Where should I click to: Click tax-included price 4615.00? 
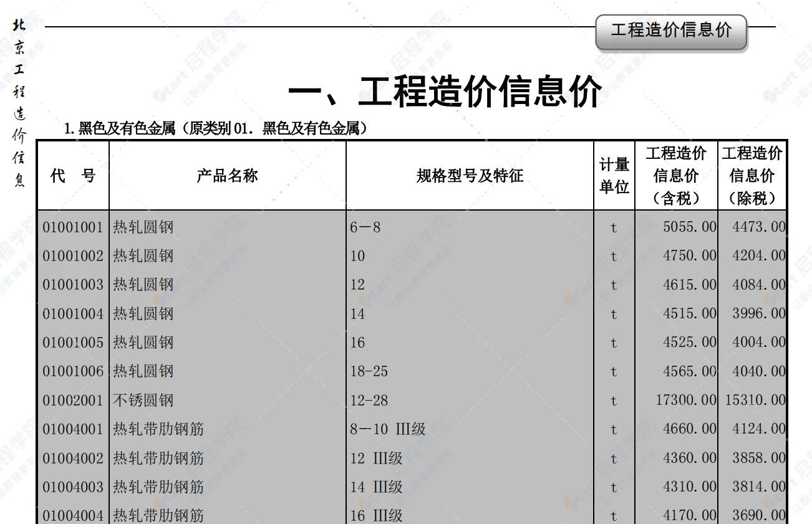coord(690,285)
